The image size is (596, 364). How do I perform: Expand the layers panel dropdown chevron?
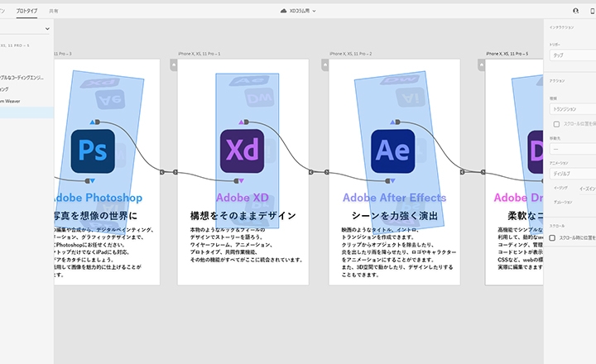pos(47,29)
